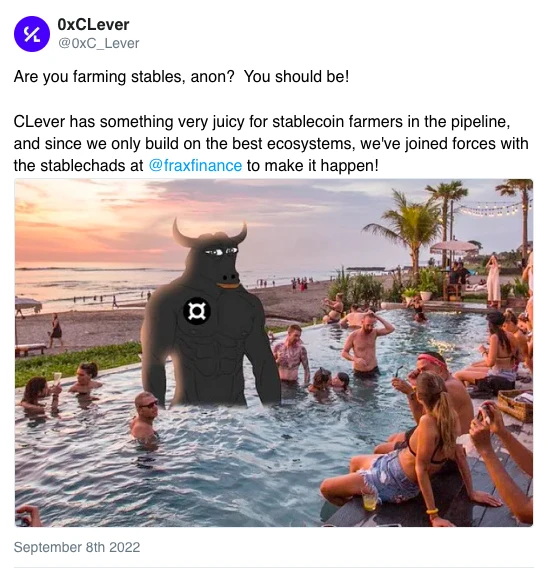545x579 pixels.
Task: Open the 0xCLever purple profile avatar
Action: point(32,34)
